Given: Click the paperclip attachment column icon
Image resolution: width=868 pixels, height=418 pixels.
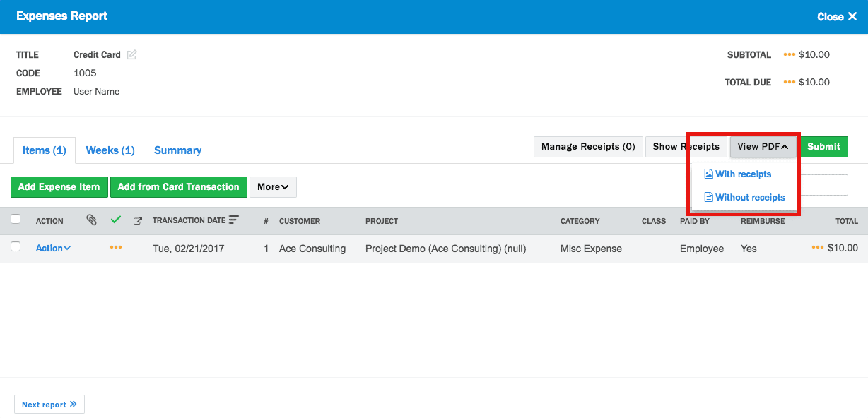Looking at the screenshot, I should click(x=91, y=220).
